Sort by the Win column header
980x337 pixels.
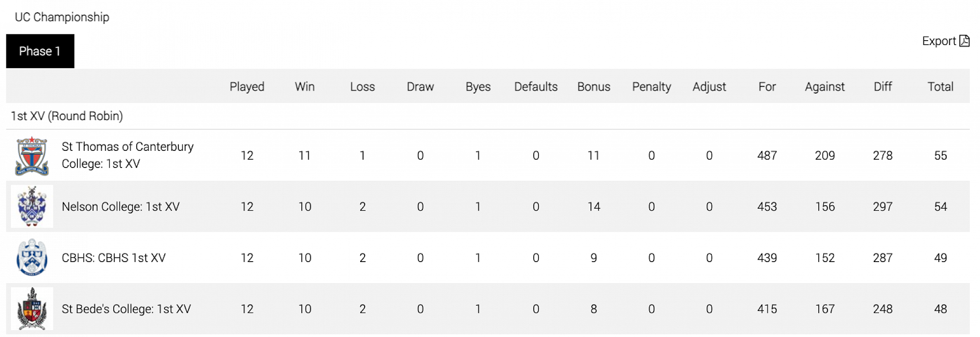305,87
